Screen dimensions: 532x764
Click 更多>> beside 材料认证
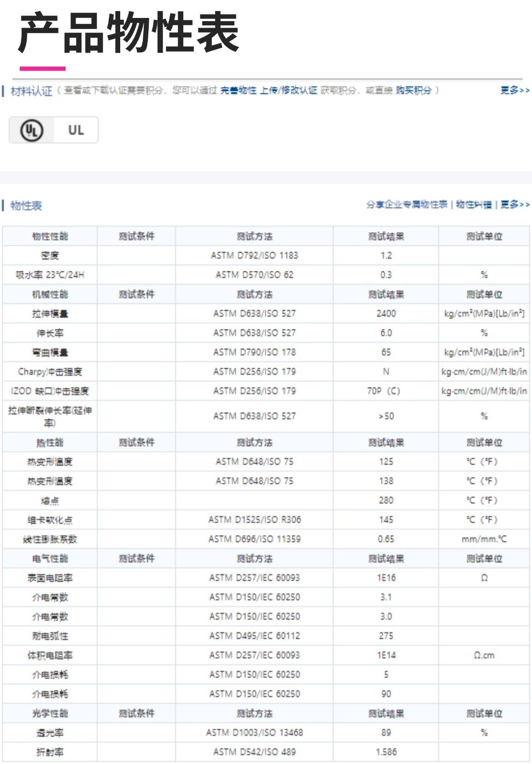pyautogui.click(x=515, y=90)
